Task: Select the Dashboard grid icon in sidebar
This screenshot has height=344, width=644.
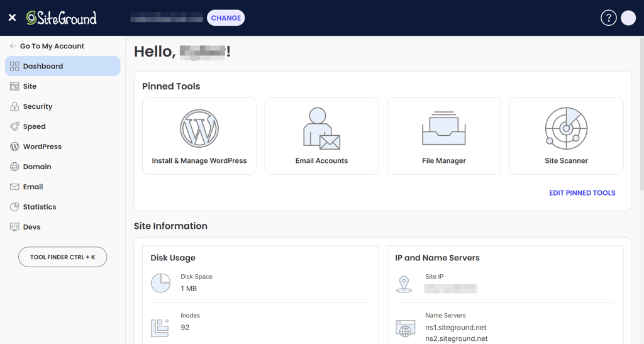Action: coord(14,66)
